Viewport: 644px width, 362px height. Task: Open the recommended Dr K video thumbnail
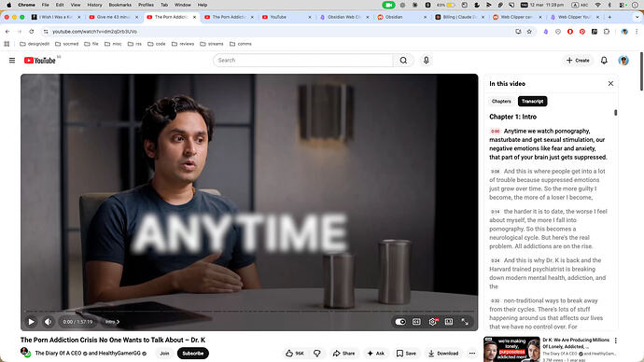(x=511, y=349)
